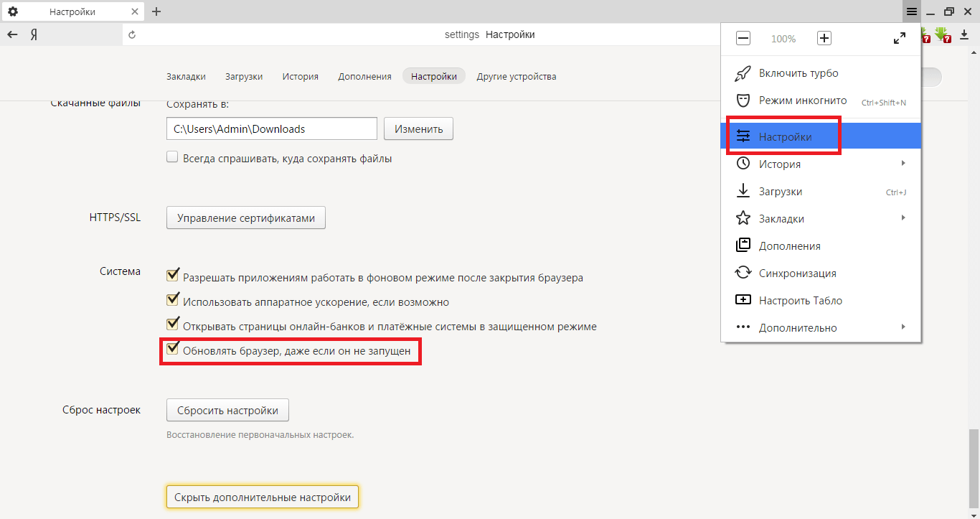Toggle 'Всегда спрашивать, куда сохранять файлы'

pyautogui.click(x=172, y=157)
